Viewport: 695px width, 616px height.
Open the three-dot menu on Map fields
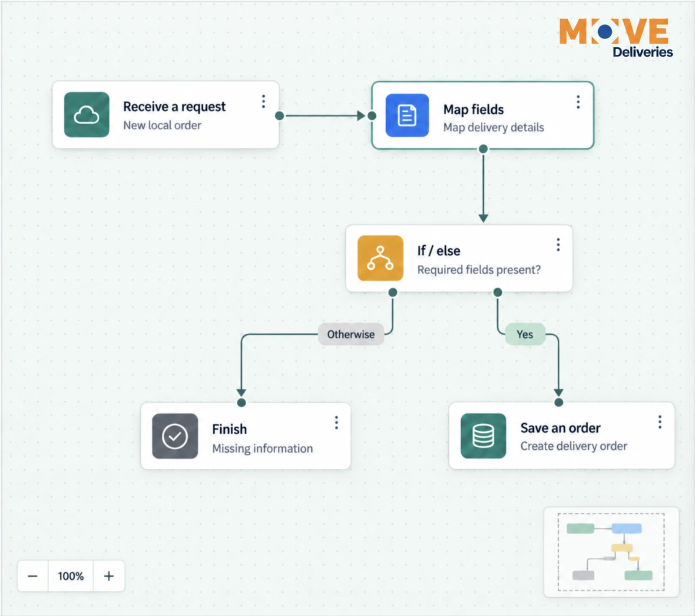[578, 102]
